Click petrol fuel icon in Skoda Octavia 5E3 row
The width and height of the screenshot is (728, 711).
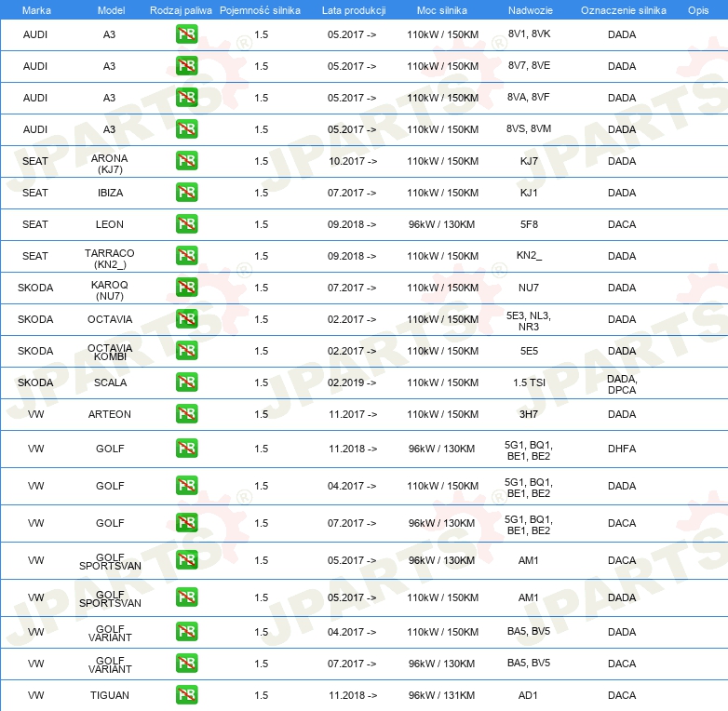186,319
